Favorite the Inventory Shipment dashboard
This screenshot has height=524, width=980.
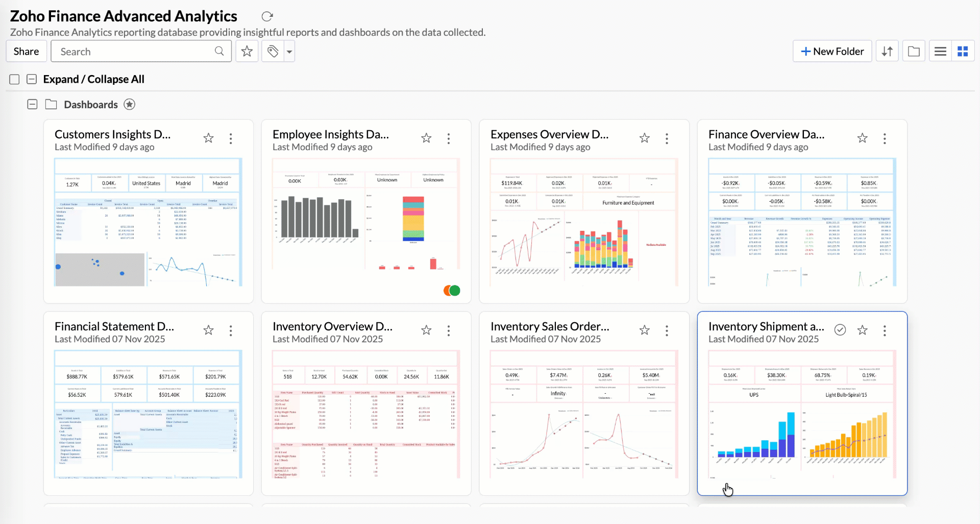click(863, 330)
